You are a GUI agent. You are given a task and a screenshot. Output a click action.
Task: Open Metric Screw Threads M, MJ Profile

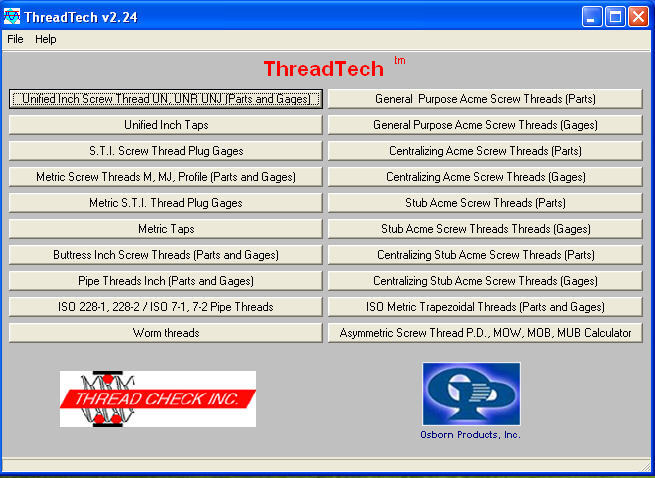tap(166, 177)
